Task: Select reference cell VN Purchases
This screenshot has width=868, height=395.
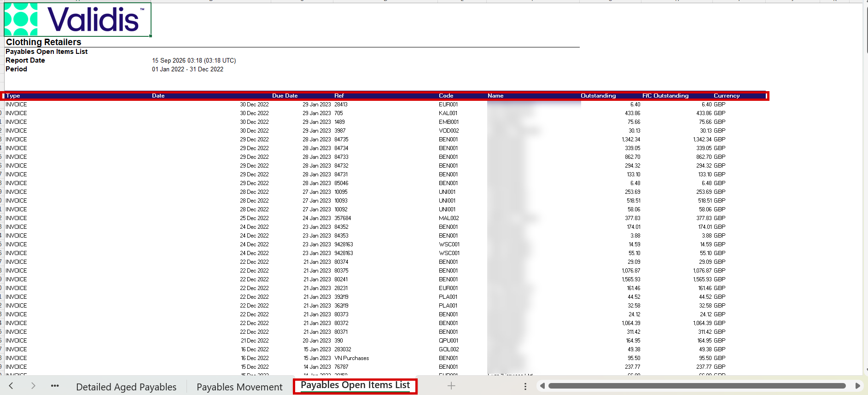Action: (x=351, y=358)
